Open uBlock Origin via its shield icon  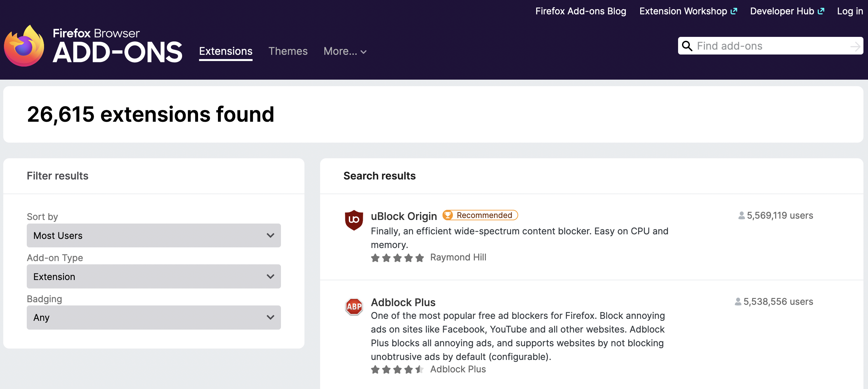tap(354, 220)
